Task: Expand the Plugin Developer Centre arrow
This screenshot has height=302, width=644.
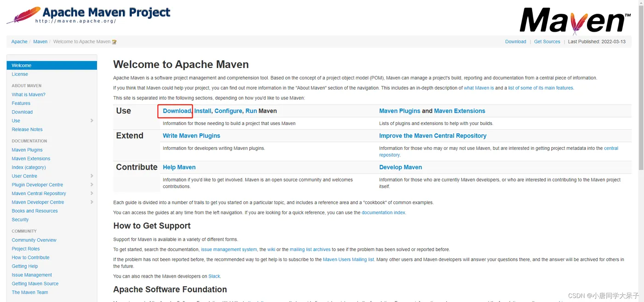Action: pyautogui.click(x=92, y=185)
